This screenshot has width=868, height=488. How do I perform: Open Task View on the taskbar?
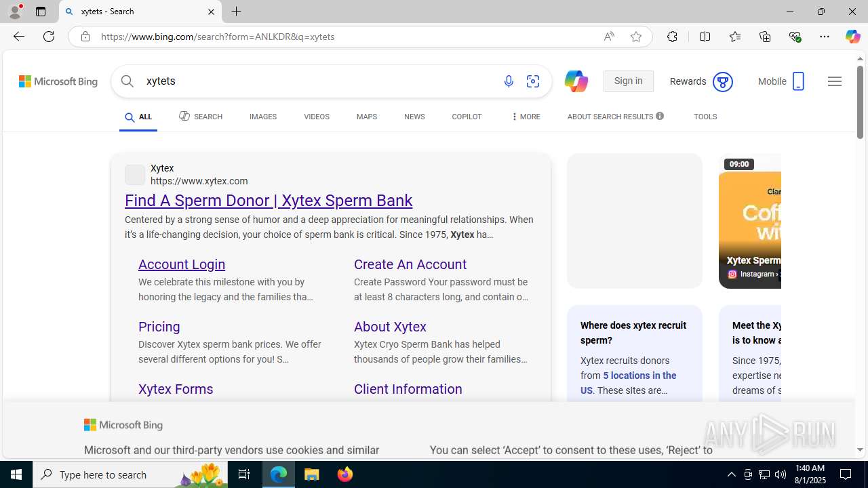coord(244,474)
